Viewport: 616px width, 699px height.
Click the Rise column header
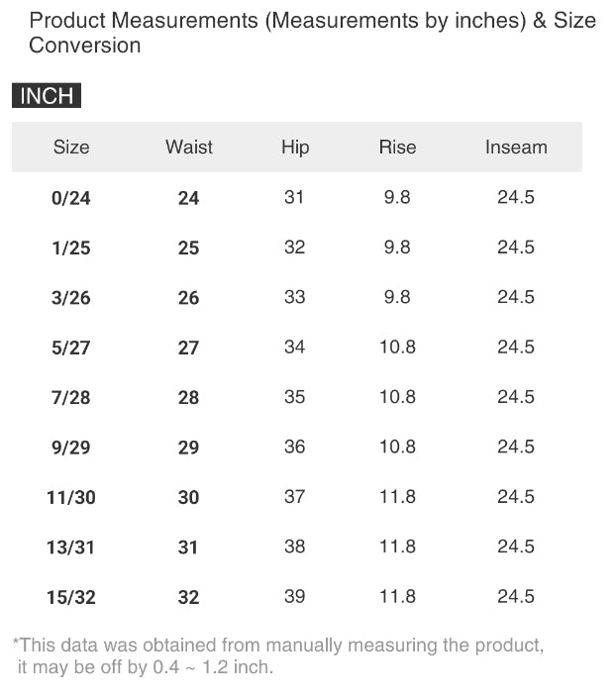(397, 148)
